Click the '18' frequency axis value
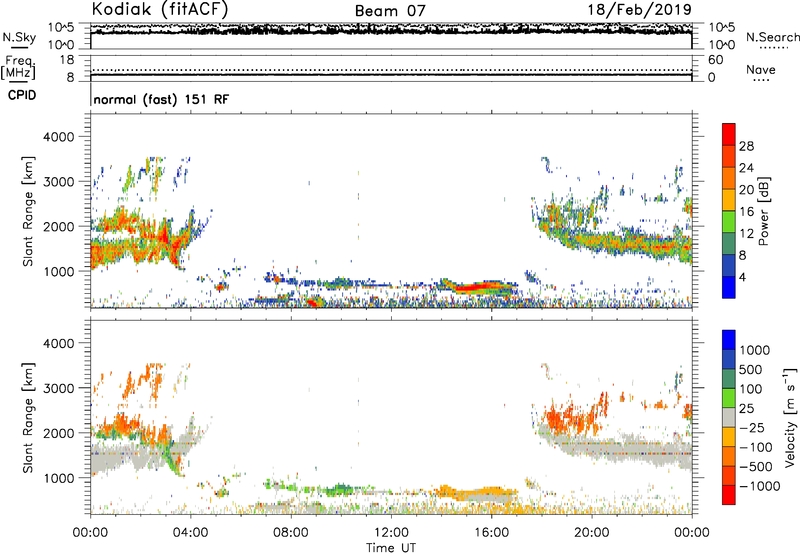 point(67,60)
